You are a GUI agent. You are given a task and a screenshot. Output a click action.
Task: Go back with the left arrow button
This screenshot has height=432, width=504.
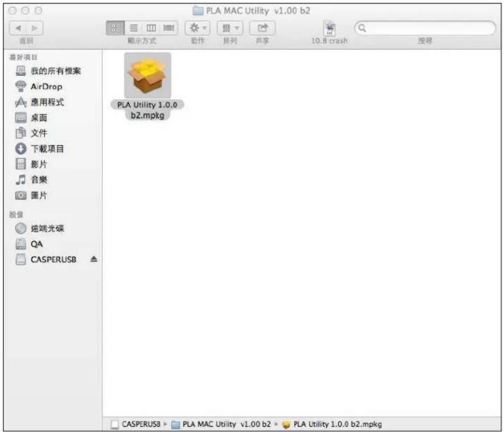point(18,28)
